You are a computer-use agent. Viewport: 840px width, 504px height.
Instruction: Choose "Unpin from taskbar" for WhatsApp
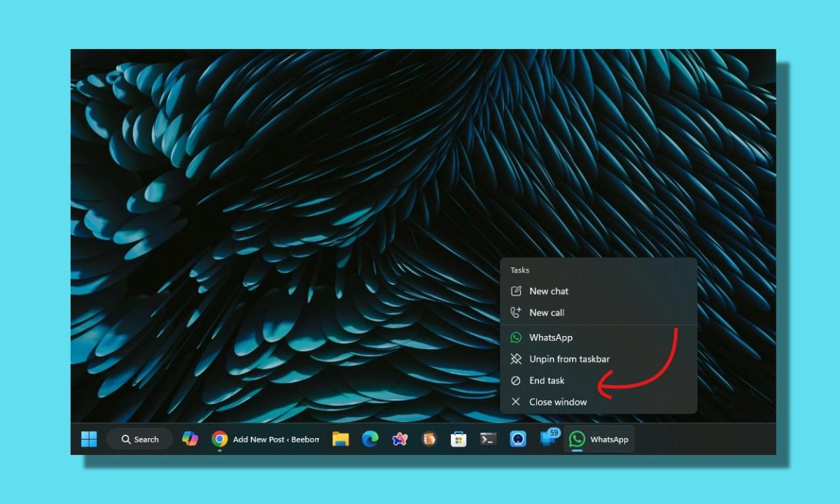click(x=569, y=358)
